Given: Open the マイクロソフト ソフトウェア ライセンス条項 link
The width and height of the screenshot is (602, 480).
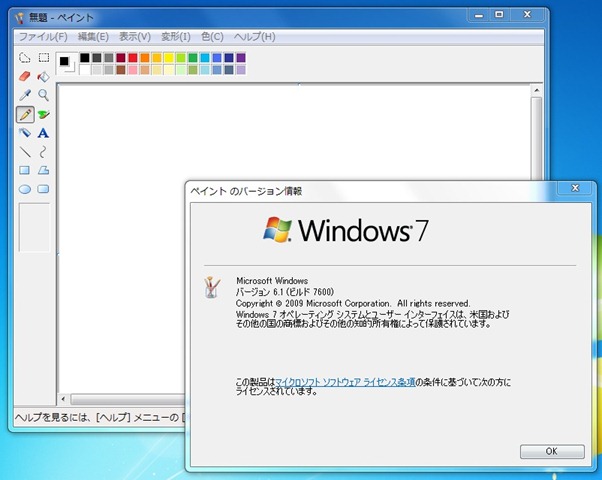Looking at the screenshot, I should [345, 382].
